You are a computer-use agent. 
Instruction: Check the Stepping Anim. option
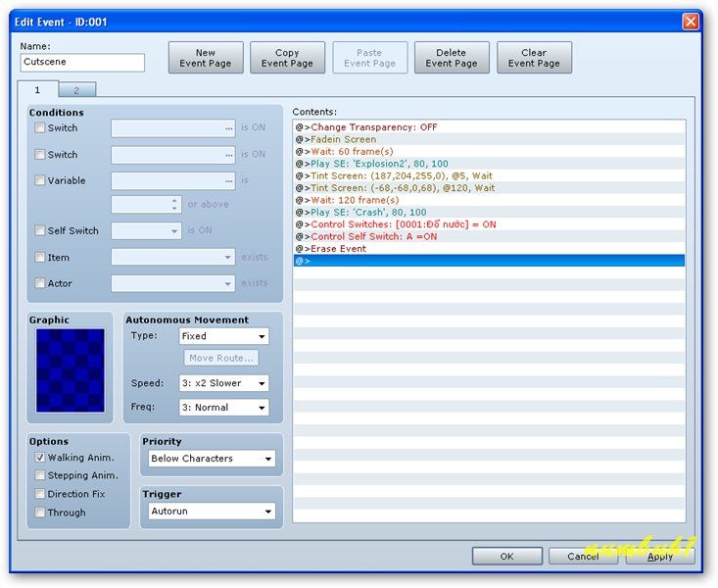pos(40,475)
